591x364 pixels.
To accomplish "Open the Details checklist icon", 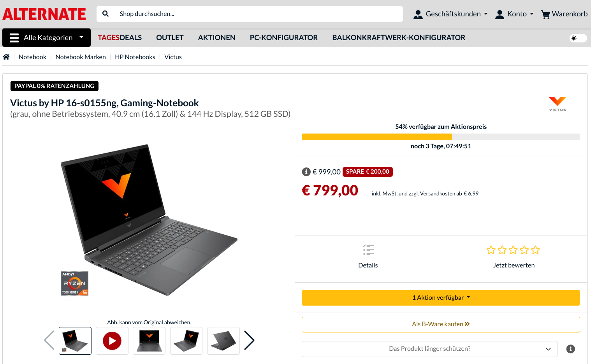I will pos(368,250).
